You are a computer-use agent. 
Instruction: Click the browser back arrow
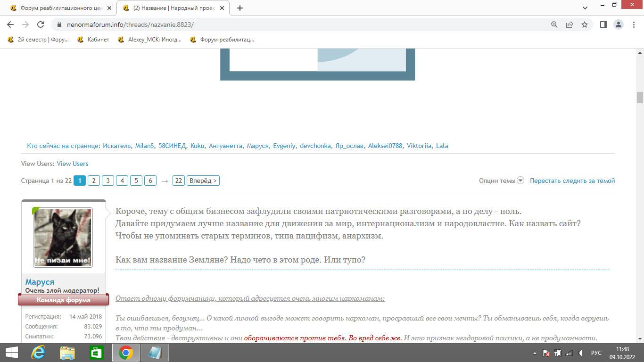(11, 25)
